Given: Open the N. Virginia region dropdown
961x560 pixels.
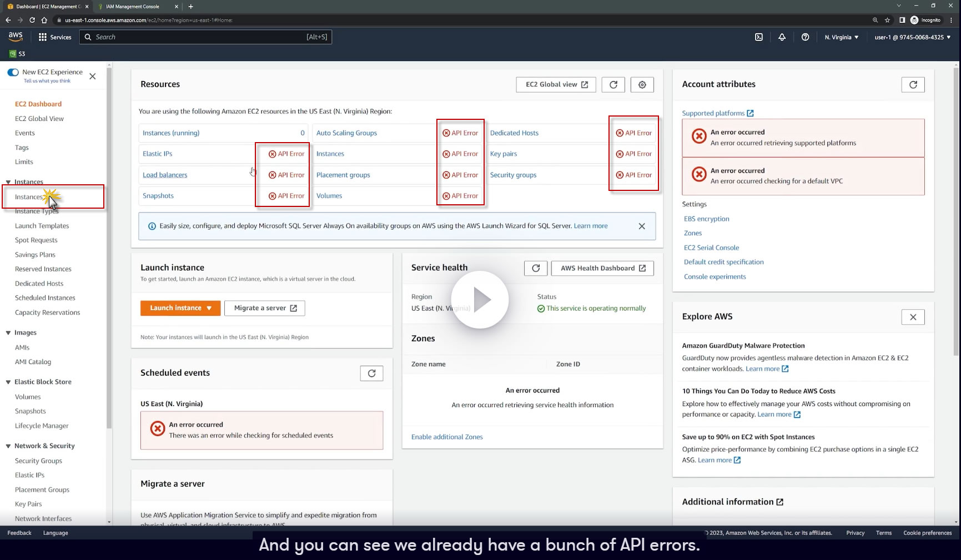Looking at the screenshot, I should point(842,37).
